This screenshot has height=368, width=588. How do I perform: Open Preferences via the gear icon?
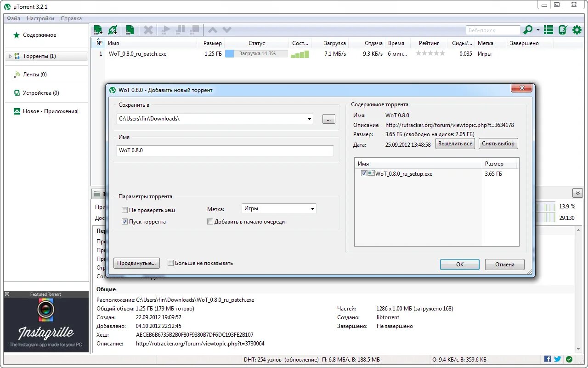point(577,30)
